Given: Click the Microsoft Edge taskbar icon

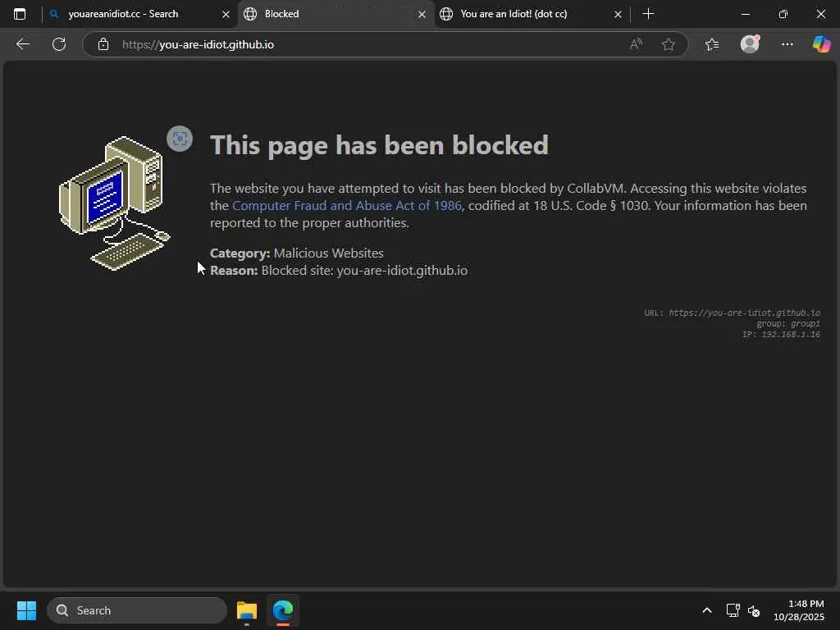Looking at the screenshot, I should [283, 610].
